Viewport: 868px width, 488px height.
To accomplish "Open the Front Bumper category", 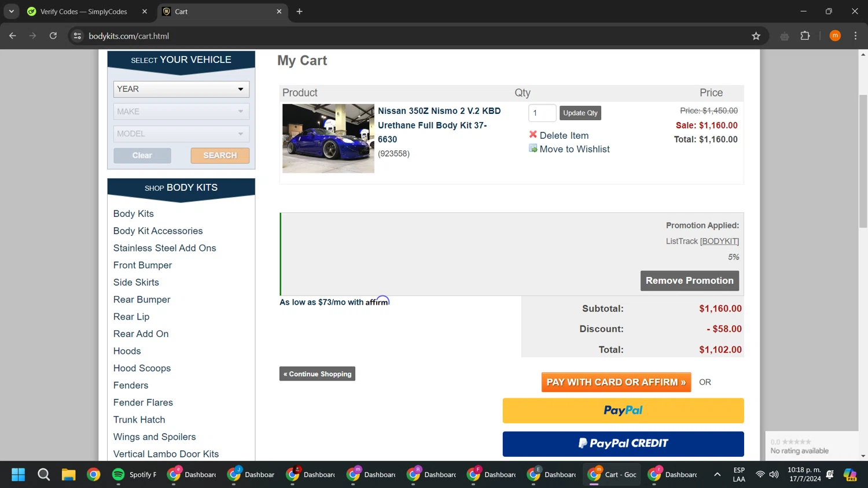I will point(143,265).
